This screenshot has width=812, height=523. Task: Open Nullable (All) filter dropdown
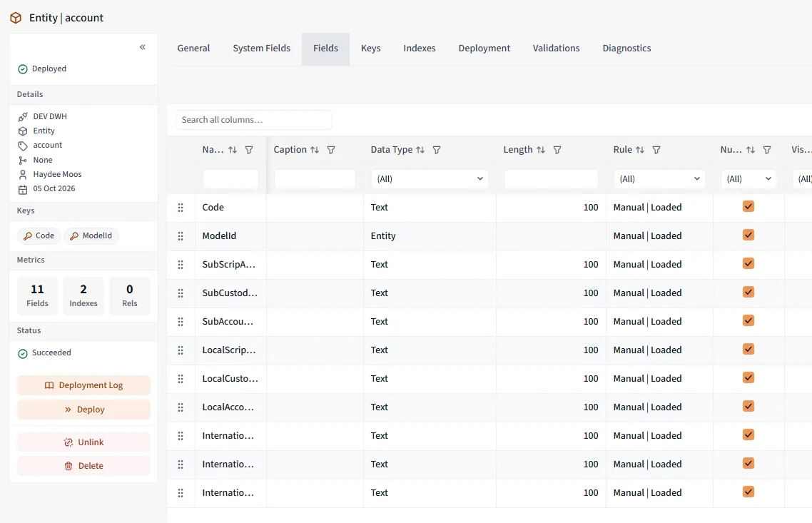pos(748,178)
